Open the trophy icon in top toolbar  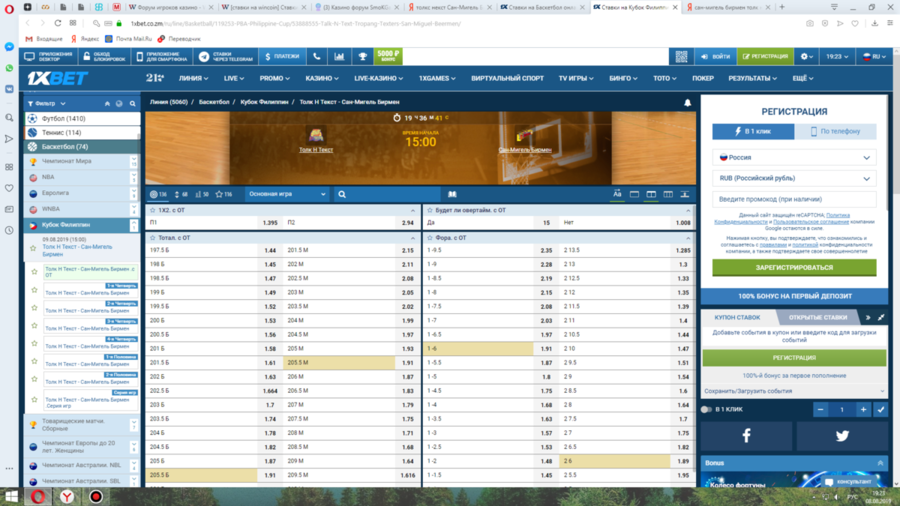click(x=363, y=57)
